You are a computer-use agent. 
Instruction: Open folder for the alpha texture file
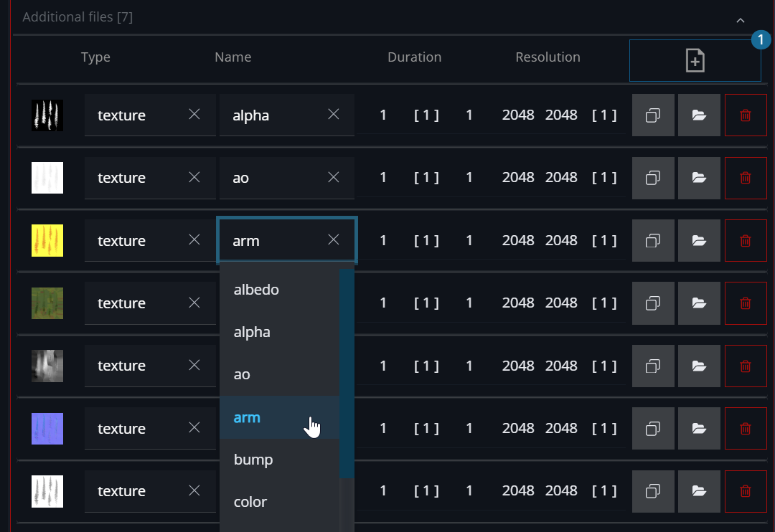coord(699,115)
